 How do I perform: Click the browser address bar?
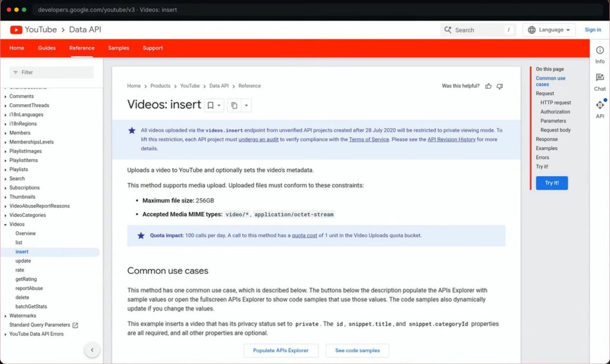pyautogui.click(x=317, y=10)
